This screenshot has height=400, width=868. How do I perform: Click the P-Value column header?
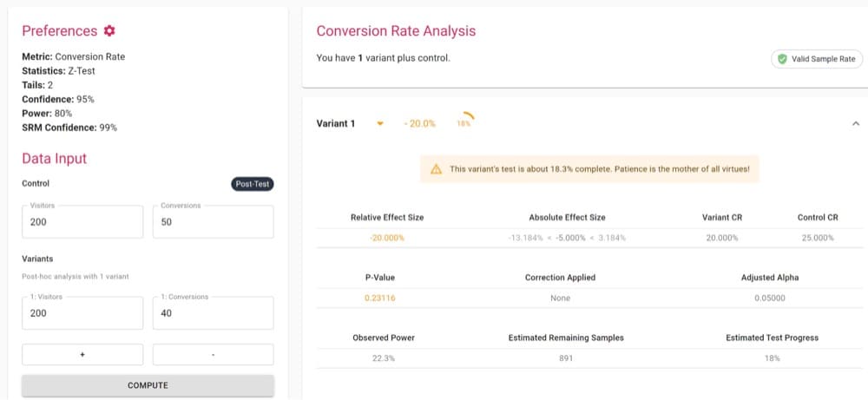(379, 278)
